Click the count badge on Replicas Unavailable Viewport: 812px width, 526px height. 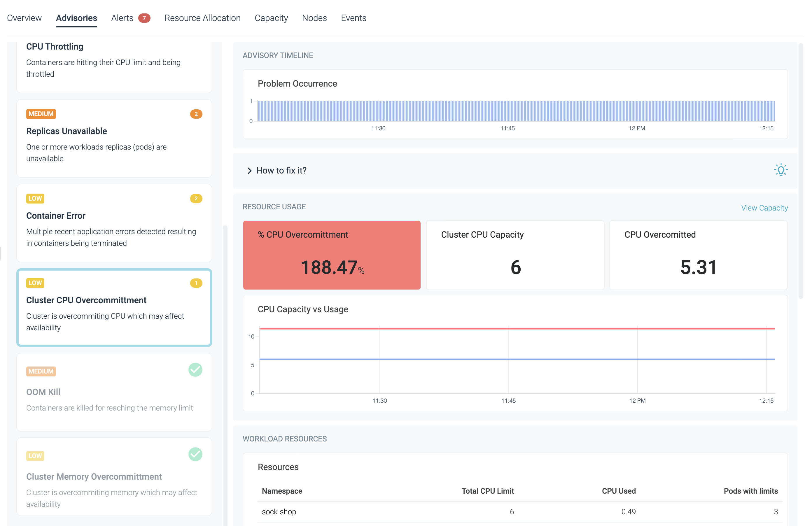coord(196,114)
